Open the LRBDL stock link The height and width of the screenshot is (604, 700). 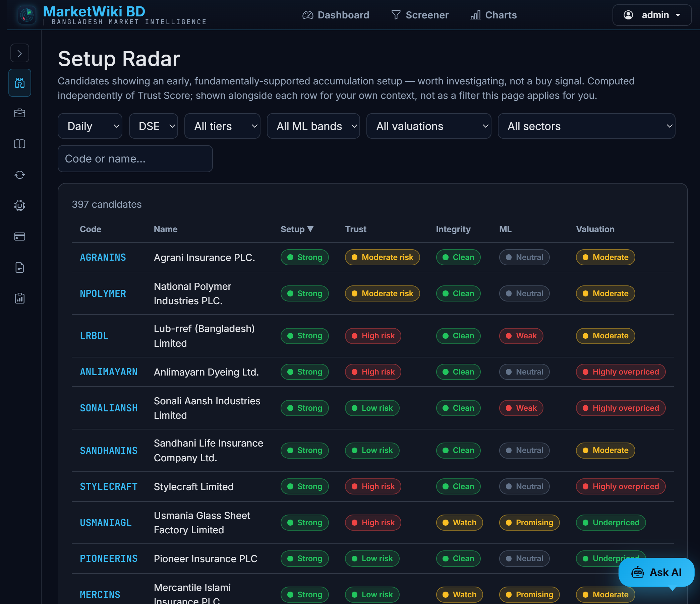[94, 336]
